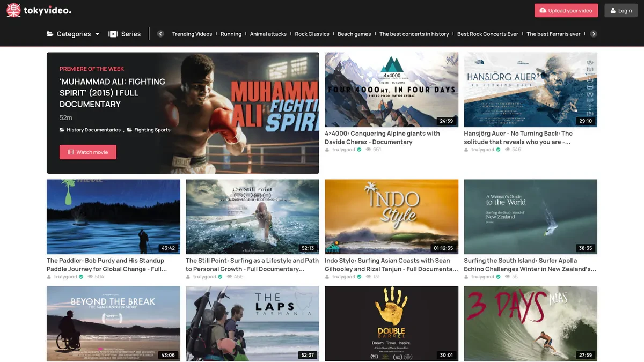Click trulygood uploader under Indo Style
Viewport: 644px width, 362px height.
(343, 277)
